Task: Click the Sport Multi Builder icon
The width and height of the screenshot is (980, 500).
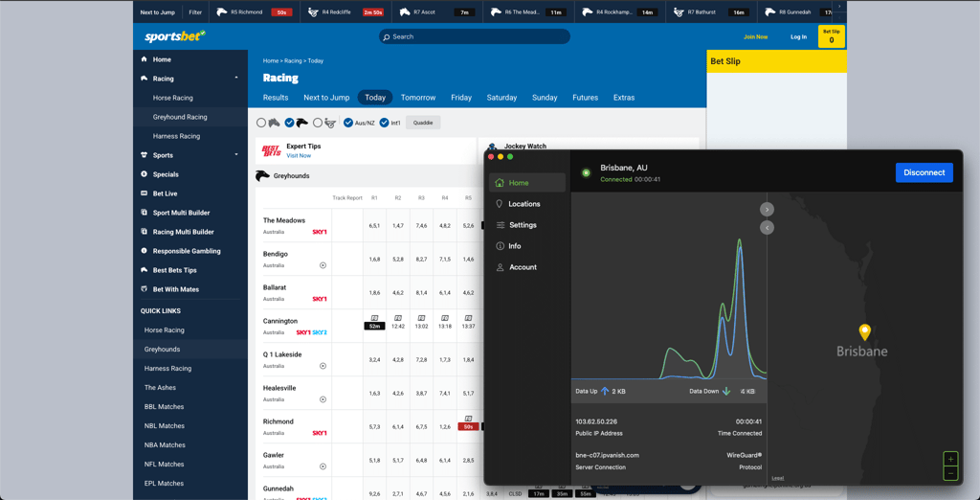Action: point(145,213)
